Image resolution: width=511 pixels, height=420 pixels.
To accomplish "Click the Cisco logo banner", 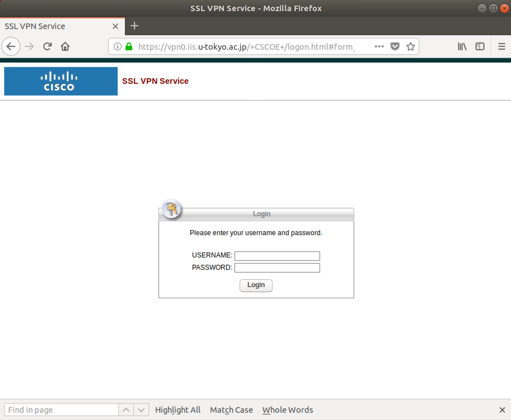I will [x=61, y=81].
